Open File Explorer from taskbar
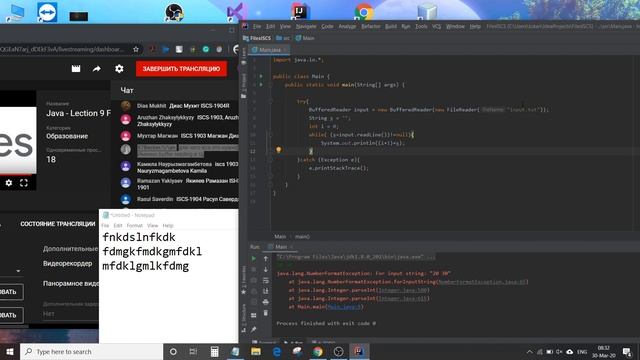Image resolution: width=640 pixels, height=360 pixels. coord(256,351)
